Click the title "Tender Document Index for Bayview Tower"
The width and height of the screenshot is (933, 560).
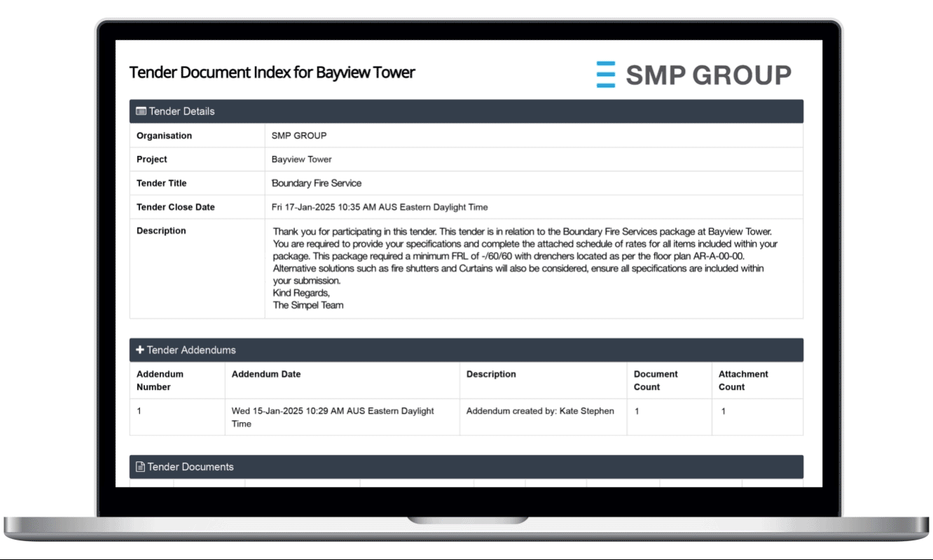[x=272, y=72]
